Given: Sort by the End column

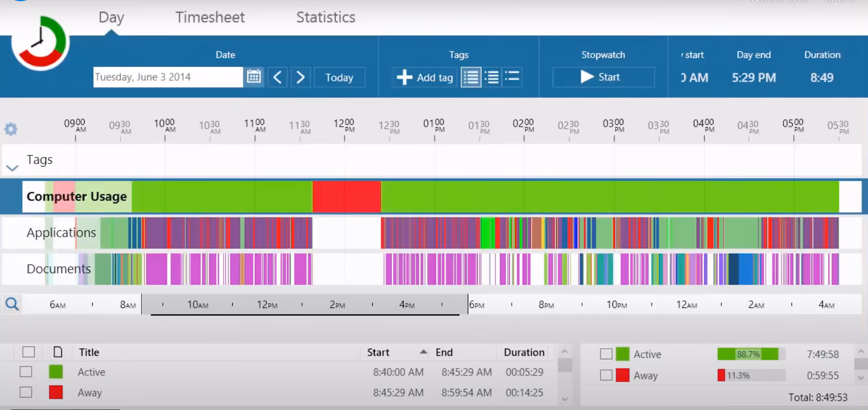Looking at the screenshot, I should [x=444, y=352].
